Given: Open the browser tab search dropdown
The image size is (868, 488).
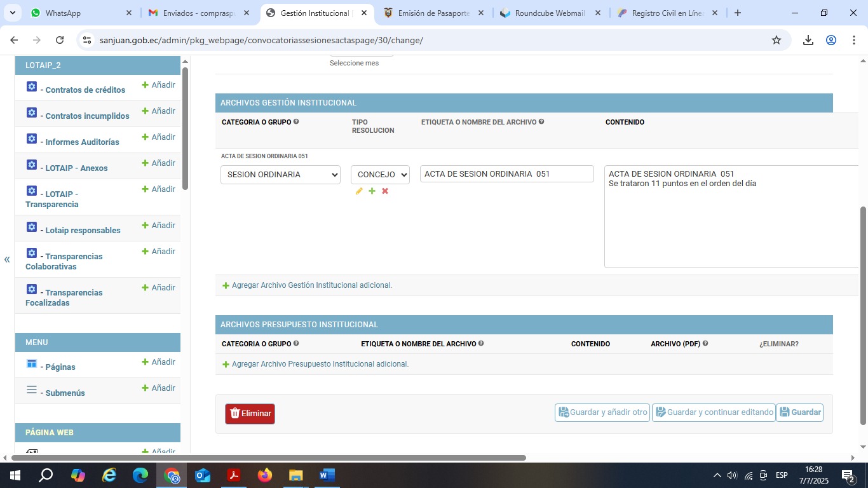Looking at the screenshot, I should pyautogui.click(x=13, y=13).
